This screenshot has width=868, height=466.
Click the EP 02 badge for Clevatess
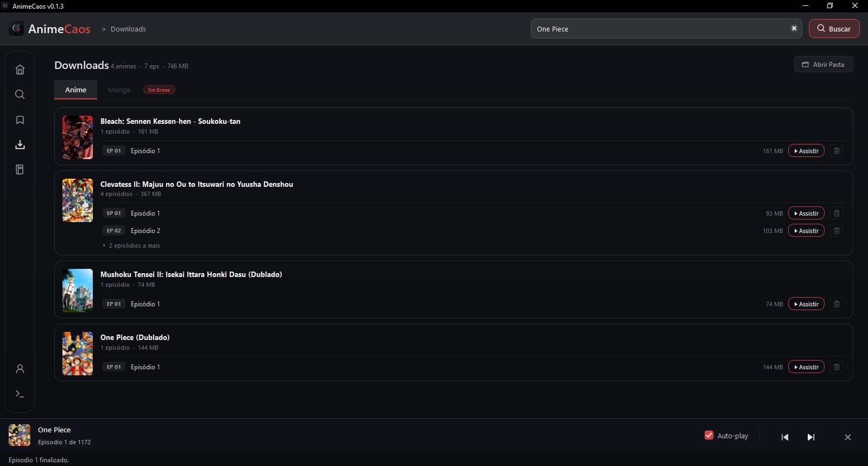(114, 231)
